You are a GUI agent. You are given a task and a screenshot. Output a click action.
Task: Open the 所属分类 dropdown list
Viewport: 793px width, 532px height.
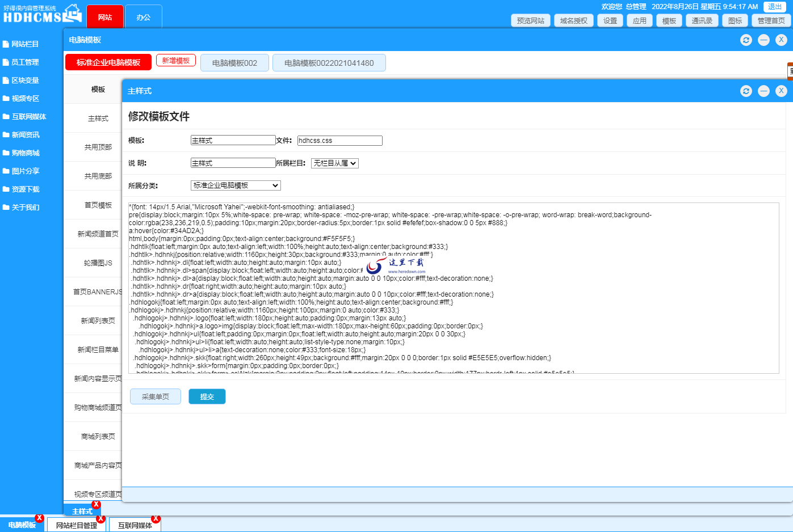pyautogui.click(x=236, y=185)
